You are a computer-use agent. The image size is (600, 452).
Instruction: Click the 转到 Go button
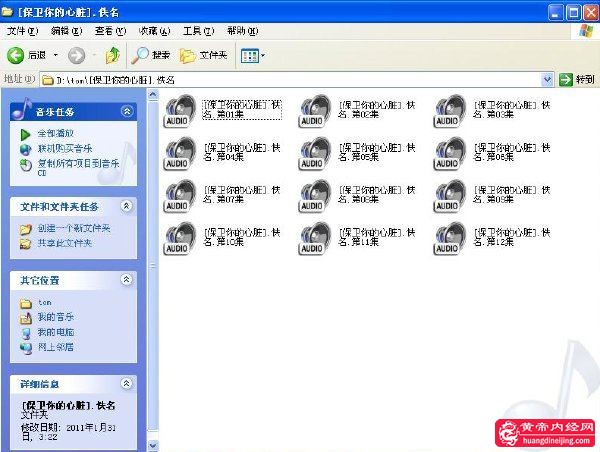coord(577,80)
